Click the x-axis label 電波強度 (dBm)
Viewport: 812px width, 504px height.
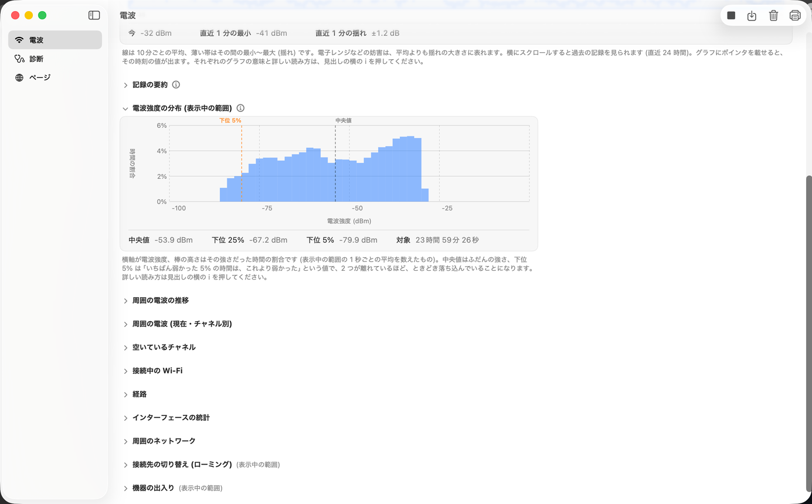point(349,221)
